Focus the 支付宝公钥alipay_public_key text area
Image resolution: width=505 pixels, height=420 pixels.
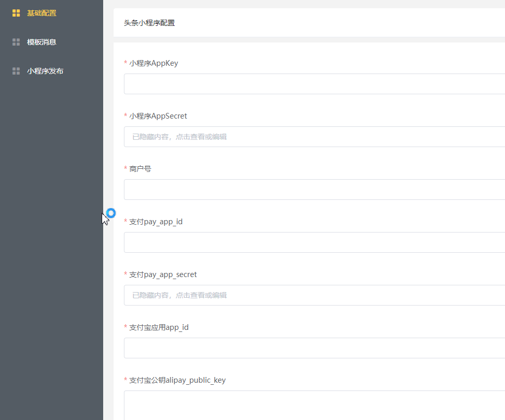click(314, 405)
